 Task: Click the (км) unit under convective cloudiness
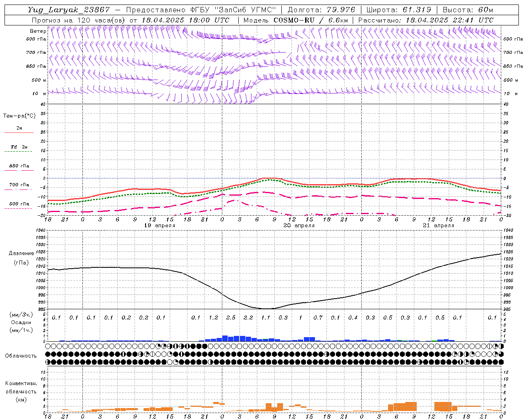point(21,399)
